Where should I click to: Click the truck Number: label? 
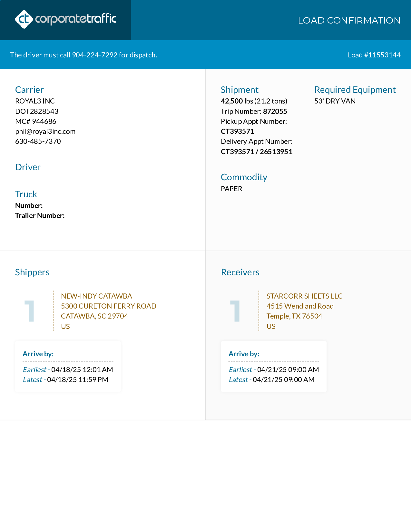click(x=29, y=205)
